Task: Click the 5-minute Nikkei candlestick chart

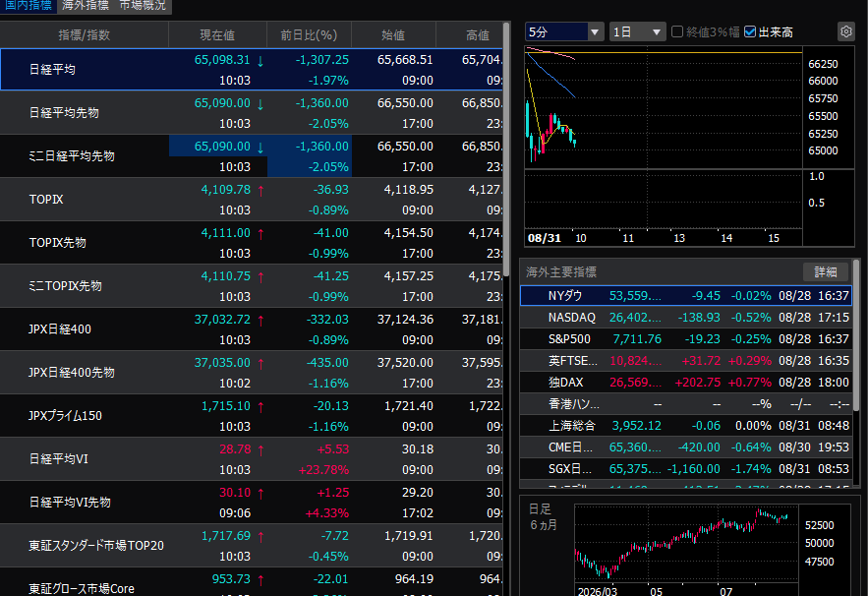Action: pyautogui.click(x=664, y=107)
